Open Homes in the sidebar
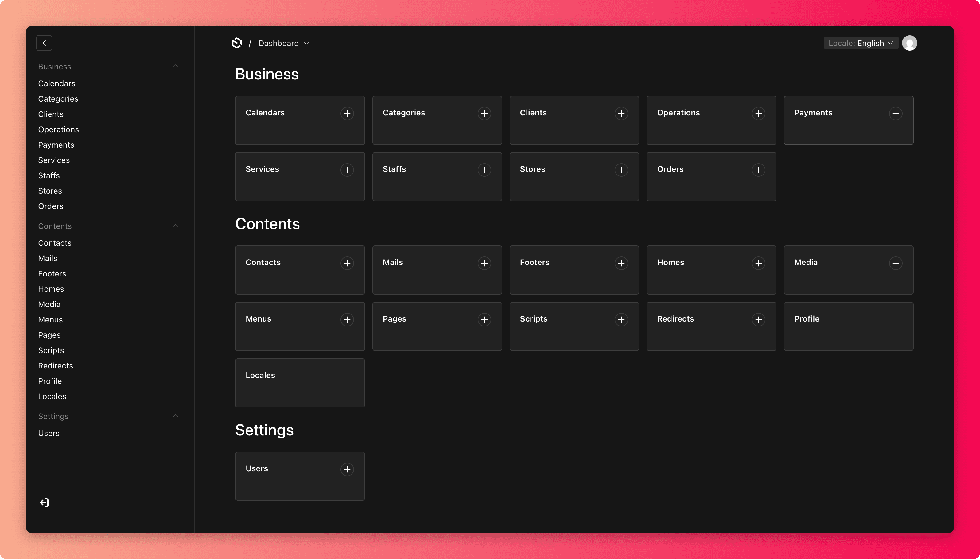 (x=51, y=289)
